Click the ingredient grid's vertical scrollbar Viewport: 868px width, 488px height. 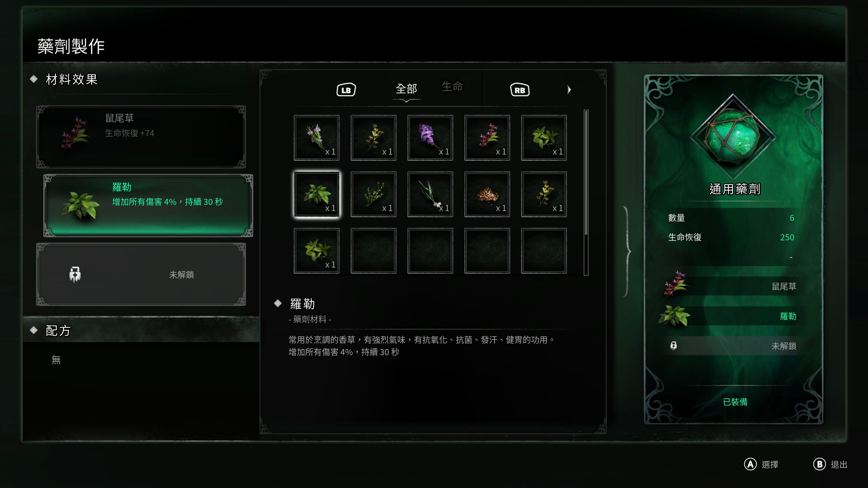click(586, 192)
